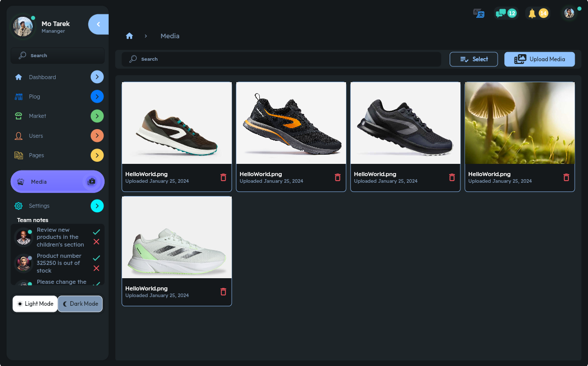Switch to Light Mode
The height and width of the screenshot is (366, 588).
pos(35,304)
